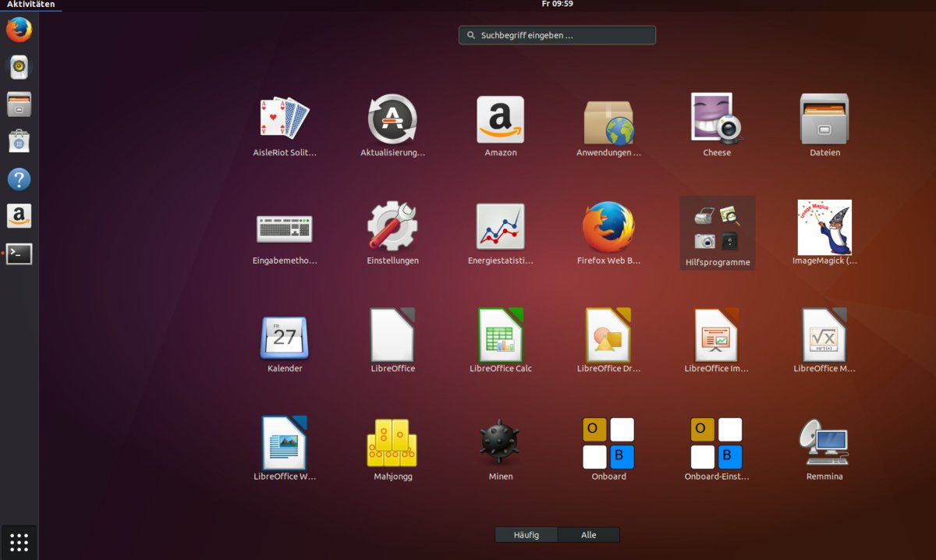The width and height of the screenshot is (936, 560).
Task: Open Rhythmbox from the dock
Action: click(19, 68)
